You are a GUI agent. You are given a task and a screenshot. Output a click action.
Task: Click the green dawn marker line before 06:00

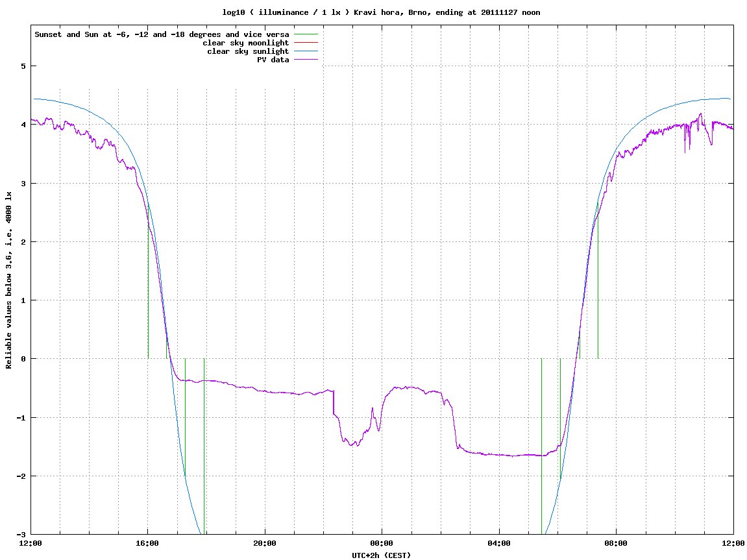[x=542, y=446]
